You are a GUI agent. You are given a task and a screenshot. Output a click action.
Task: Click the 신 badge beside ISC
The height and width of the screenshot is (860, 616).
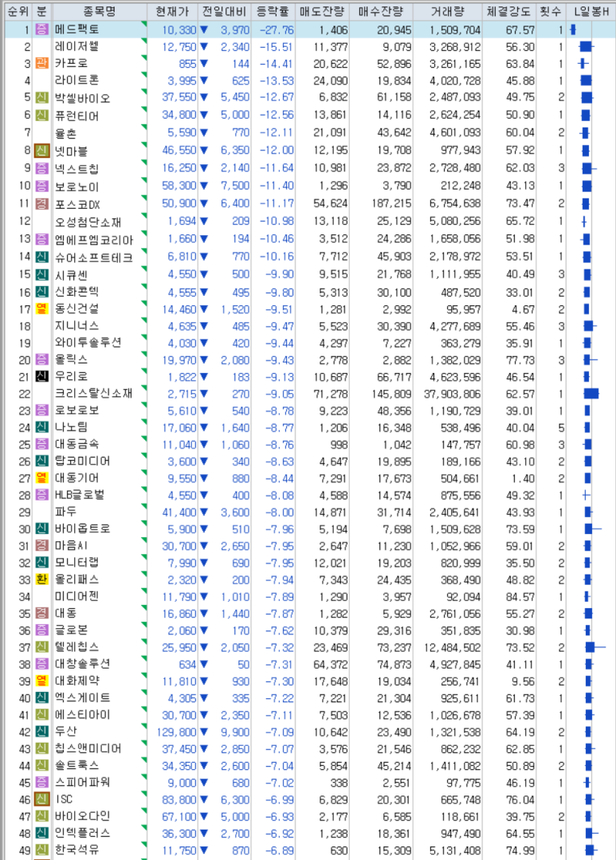41,799
